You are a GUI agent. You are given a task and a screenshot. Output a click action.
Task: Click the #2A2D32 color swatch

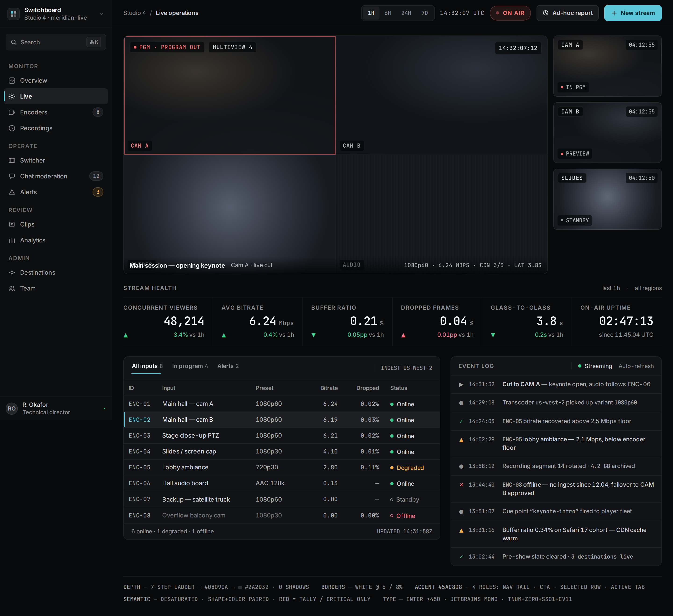point(240,587)
